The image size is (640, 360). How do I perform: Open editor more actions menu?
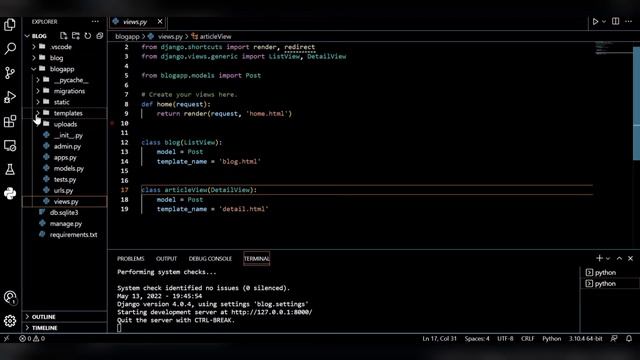tap(629, 21)
